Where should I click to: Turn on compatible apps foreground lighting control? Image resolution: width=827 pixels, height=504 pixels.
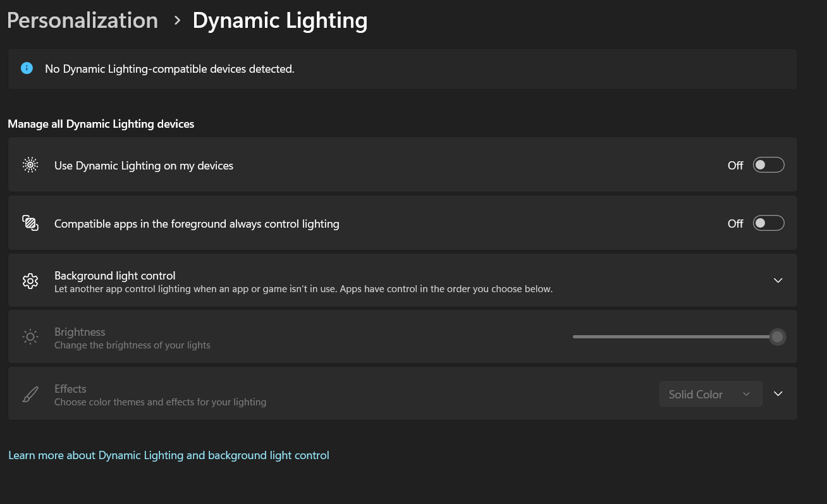(x=768, y=223)
